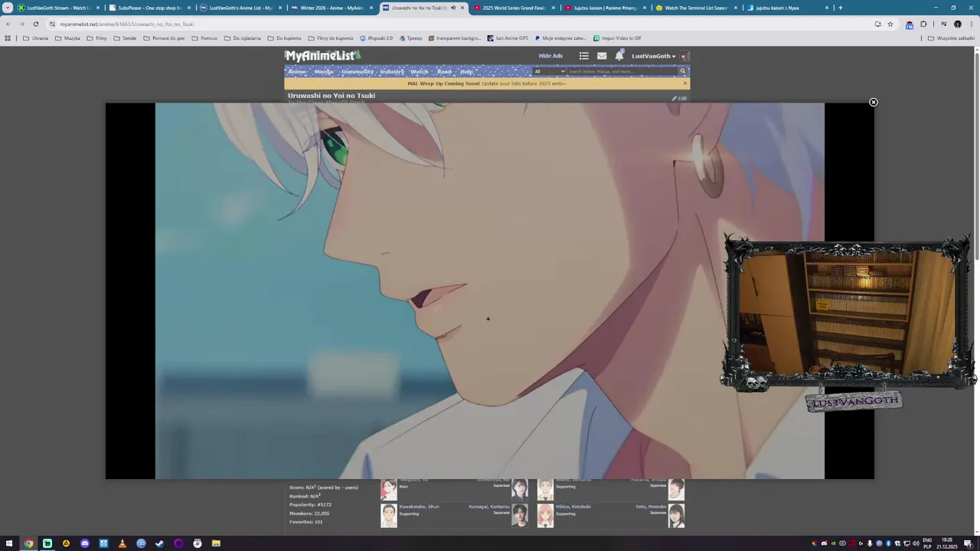Open VLC media player from the taskbar
Image resolution: width=980 pixels, height=551 pixels.
click(122, 543)
